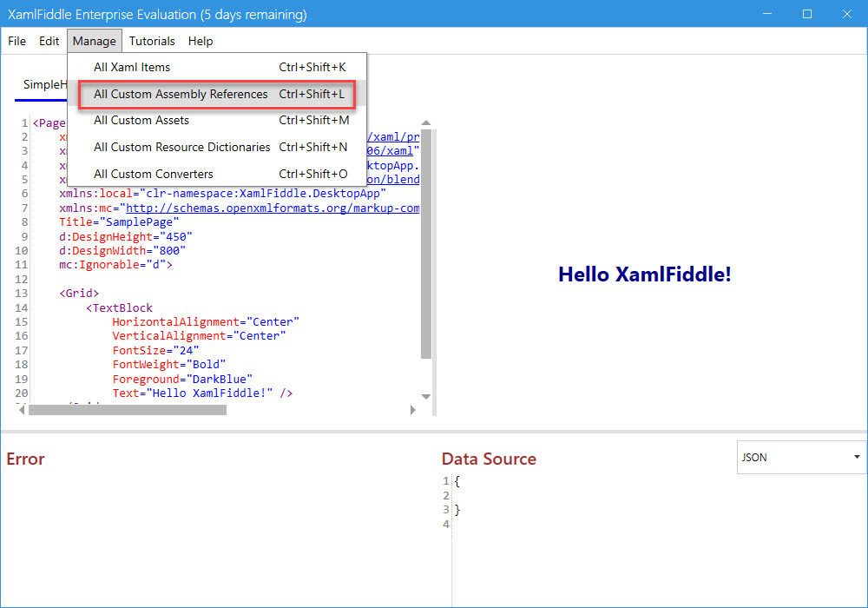Click the <Grid> tag line

click(x=79, y=294)
